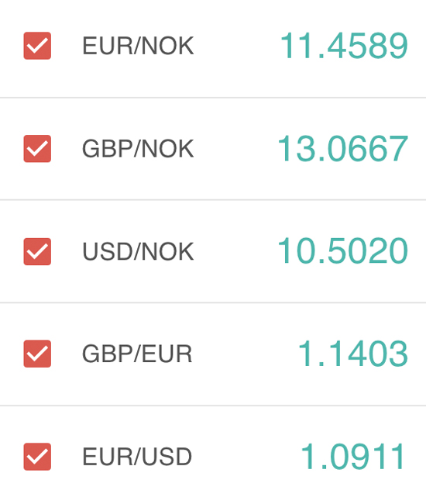Tap the tick icon left of USD/NOK

[37, 251]
